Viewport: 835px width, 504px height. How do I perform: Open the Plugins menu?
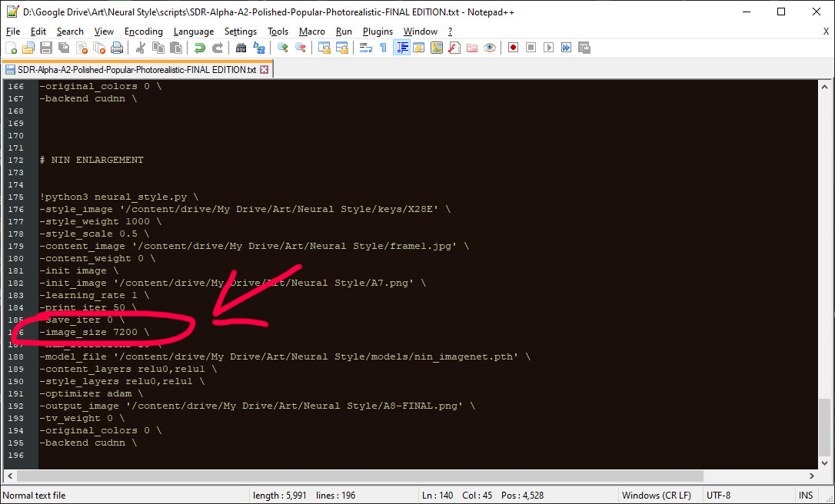pyautogui.click(x=378, y=31)
